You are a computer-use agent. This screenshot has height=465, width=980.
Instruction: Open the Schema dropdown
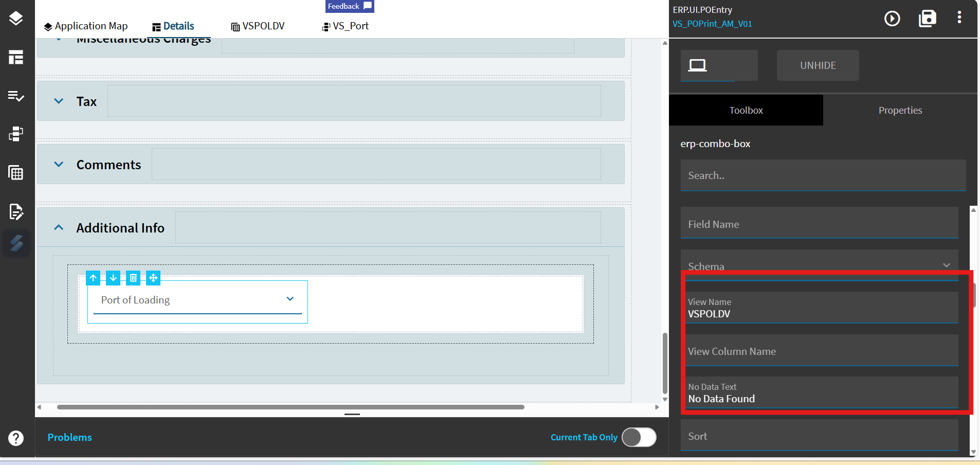pos(820,265)
